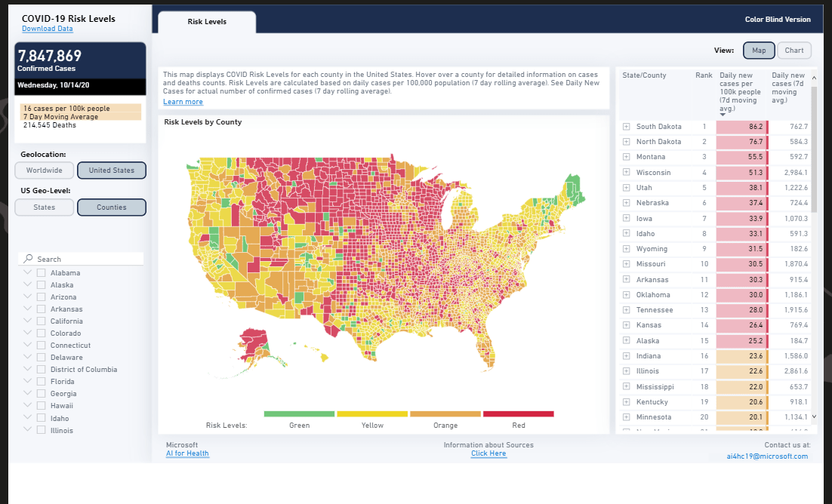This screenshot has height=504, width=832.
Task: Expand Hawaii chevron in state filter
Action: (x=28, y=405)
